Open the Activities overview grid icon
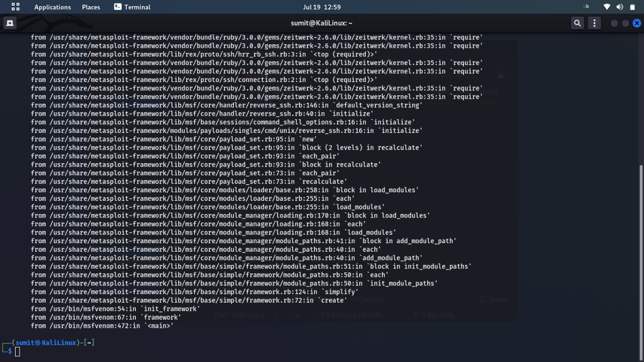 pyautogui.click(x=15, y=7)
